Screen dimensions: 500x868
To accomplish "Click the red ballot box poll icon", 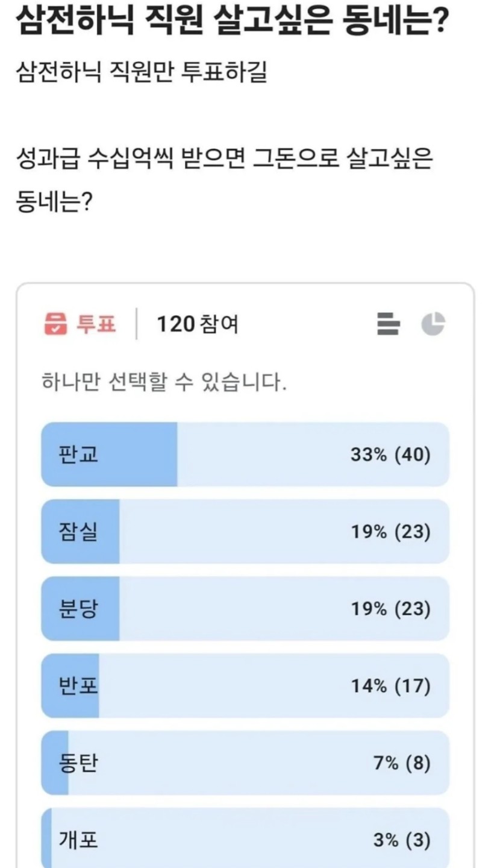I will [x=55, y=325].
